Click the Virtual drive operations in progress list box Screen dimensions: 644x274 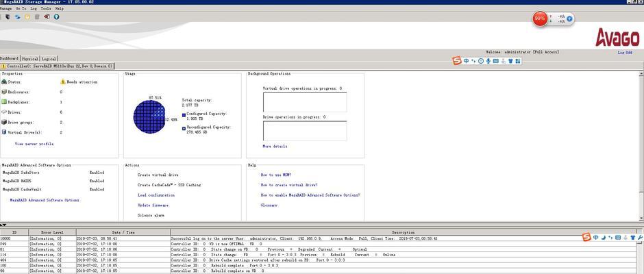(305, 102)
